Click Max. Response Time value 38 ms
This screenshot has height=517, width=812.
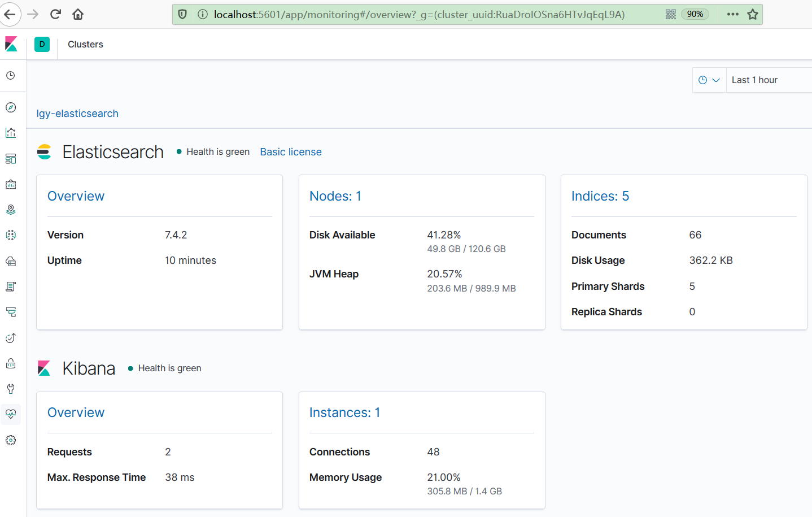point(180,477)
